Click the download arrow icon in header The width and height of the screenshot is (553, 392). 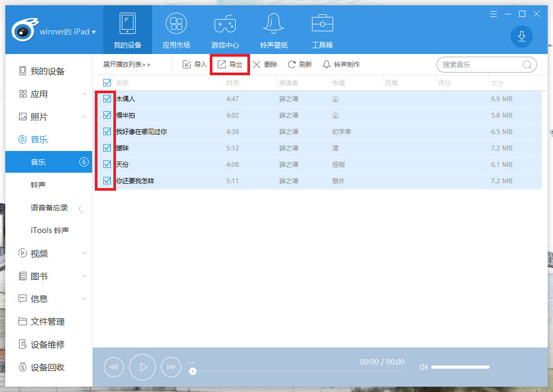tap(521, 36)
